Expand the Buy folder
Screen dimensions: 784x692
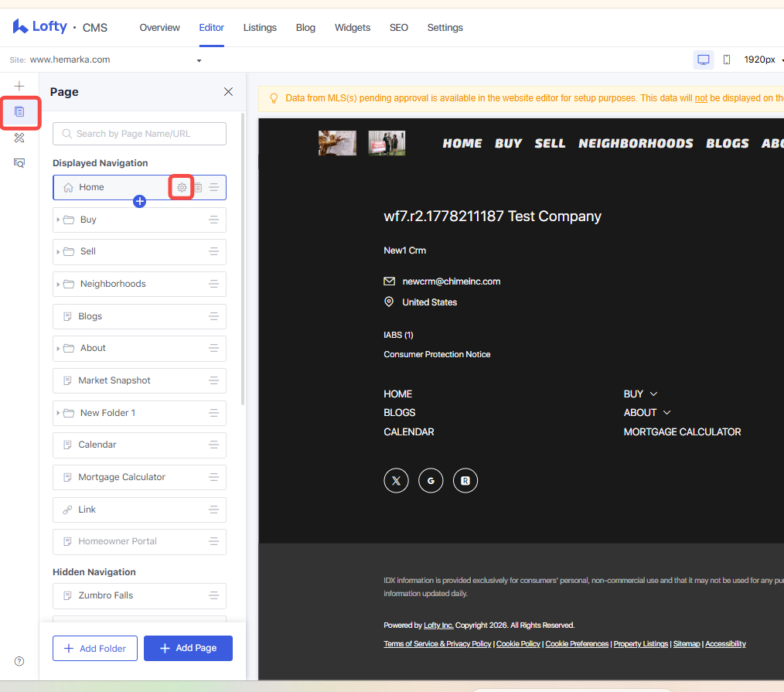[x=58, y=220]
